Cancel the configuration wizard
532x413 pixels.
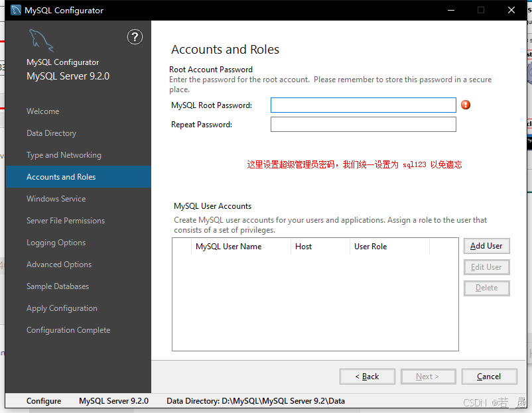click(x=490, y=377)
